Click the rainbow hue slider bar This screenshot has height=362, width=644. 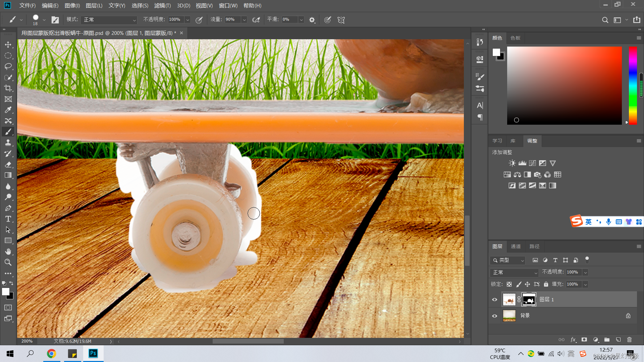tap(633, 85)
